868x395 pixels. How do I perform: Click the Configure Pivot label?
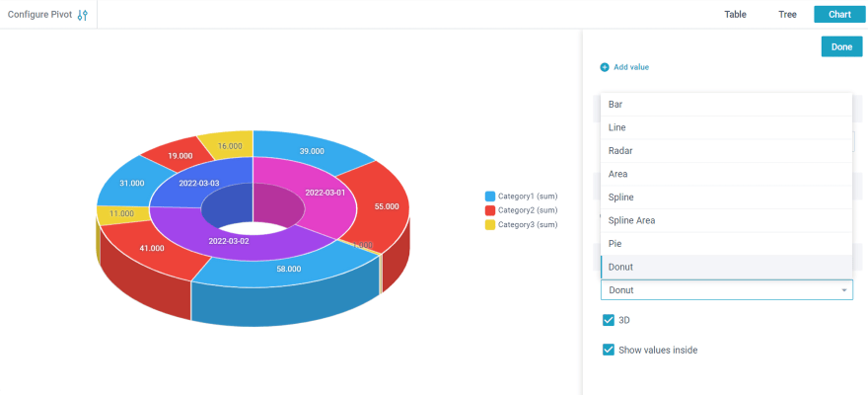[x=39, y=15]
